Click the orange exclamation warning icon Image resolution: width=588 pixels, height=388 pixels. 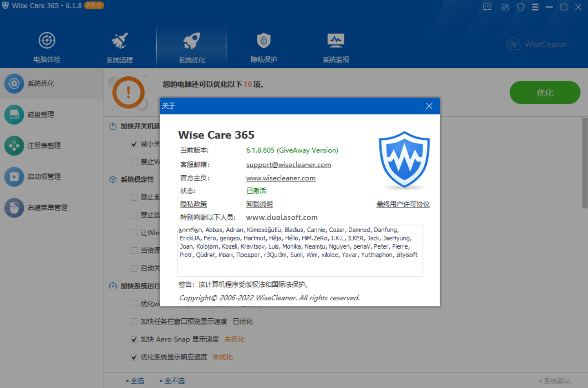tap(128, 92)
